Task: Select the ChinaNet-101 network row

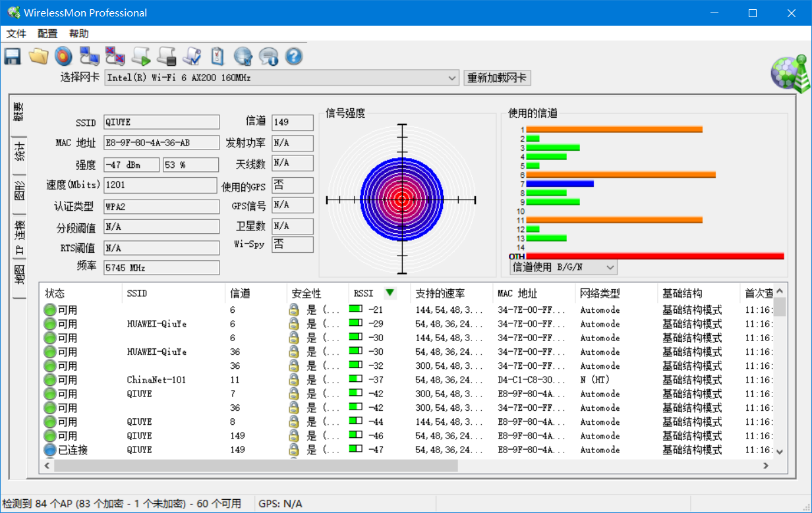Action: (407, 380)
